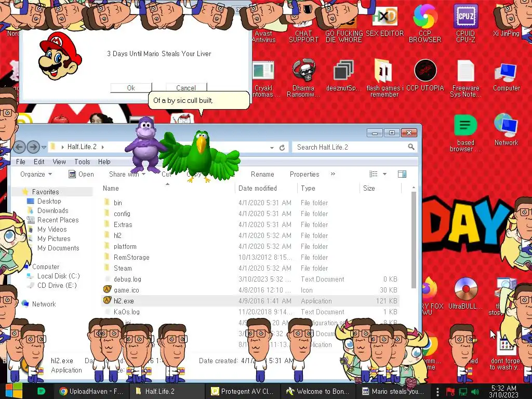Viewport: 532px width, 399px height.
Task: Click Cancel in Mario dialog
Action: pyautogui.click(x=186, y=88)
